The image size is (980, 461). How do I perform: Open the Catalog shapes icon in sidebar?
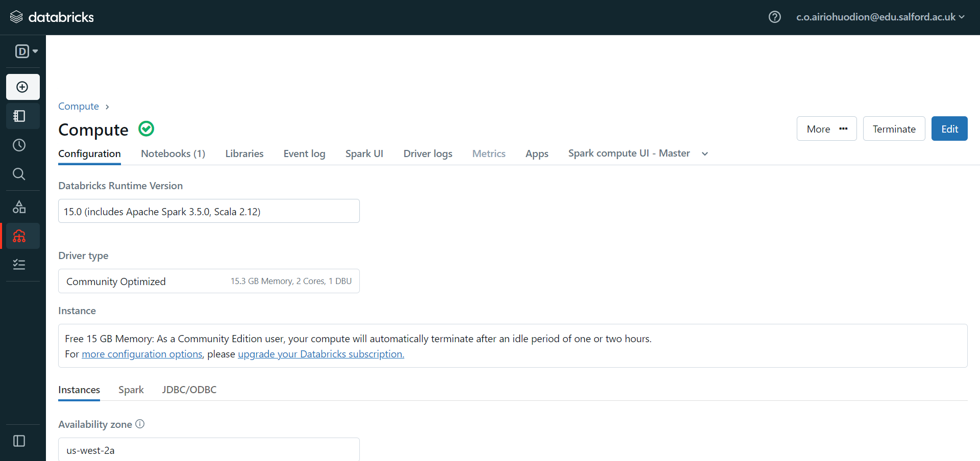coord(19,207)
